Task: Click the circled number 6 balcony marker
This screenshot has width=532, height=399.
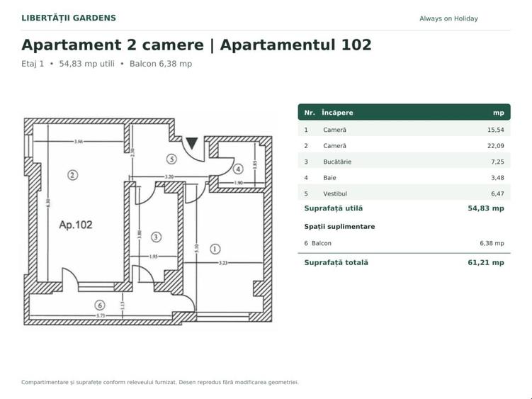Action: pos(100,305)
